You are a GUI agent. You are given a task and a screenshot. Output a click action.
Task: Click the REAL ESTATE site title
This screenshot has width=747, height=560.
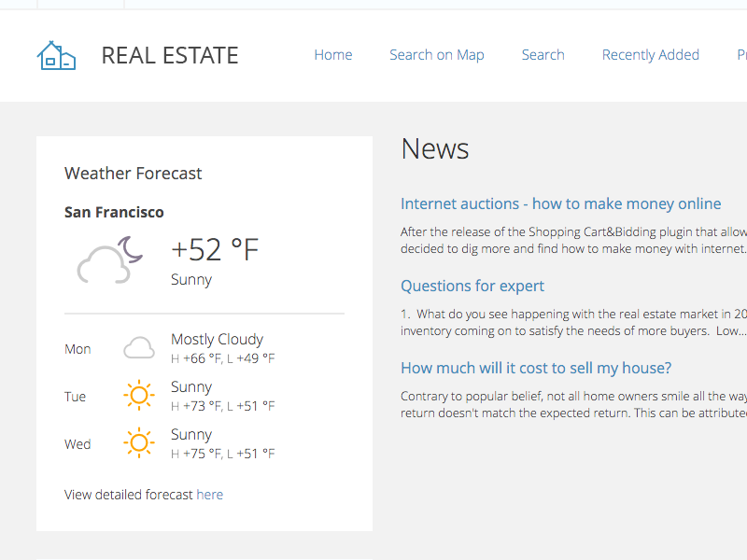[x=170, y=56]
